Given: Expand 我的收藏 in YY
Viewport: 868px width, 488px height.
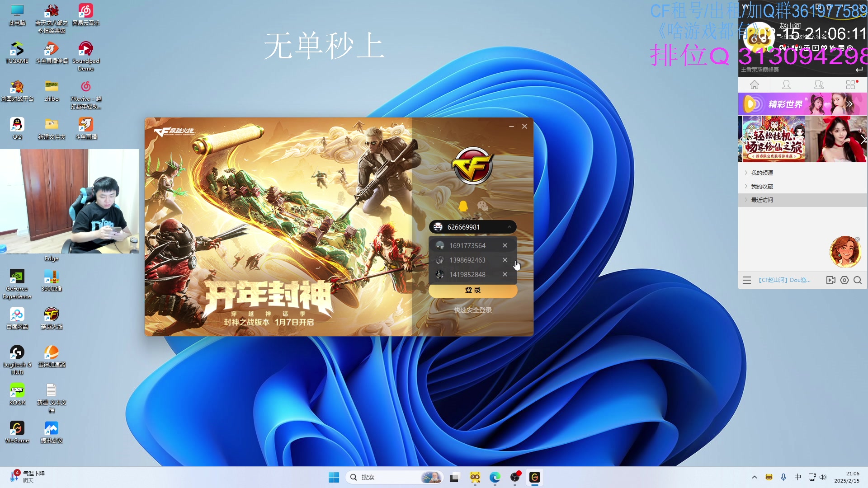Looking at the screenshot, I should click(762, 186).
